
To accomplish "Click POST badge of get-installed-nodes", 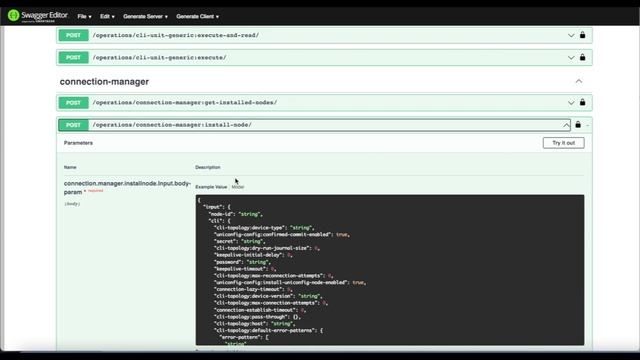I will (x=73, y=102).
